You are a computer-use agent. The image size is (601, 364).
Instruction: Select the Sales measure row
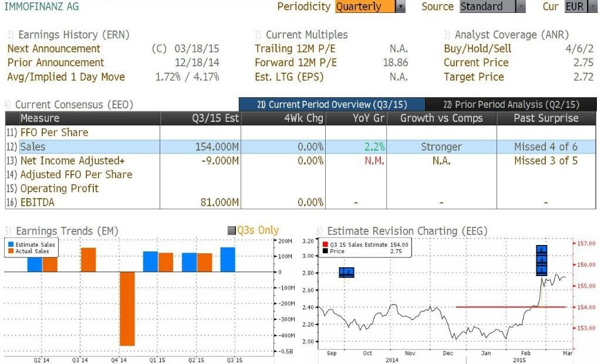pos(300,147)
